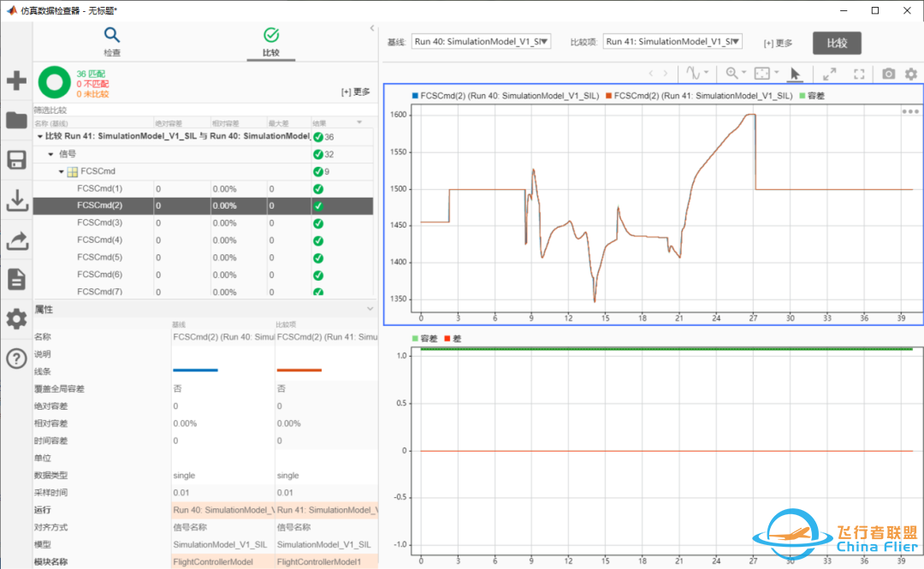The image size is (924, 569).
Task: Open the help question mark icon
Action: pyautogui.click(x=16, y=359)
